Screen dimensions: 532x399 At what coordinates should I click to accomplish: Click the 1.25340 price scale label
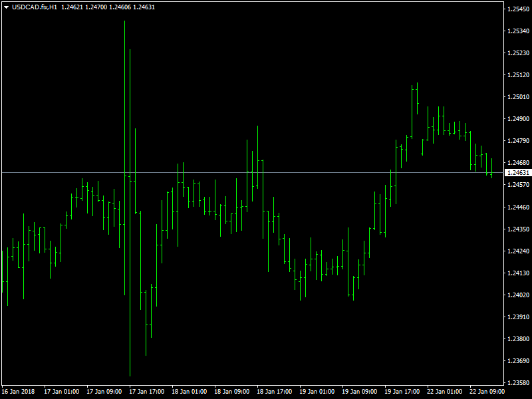[x=518, y=31]
